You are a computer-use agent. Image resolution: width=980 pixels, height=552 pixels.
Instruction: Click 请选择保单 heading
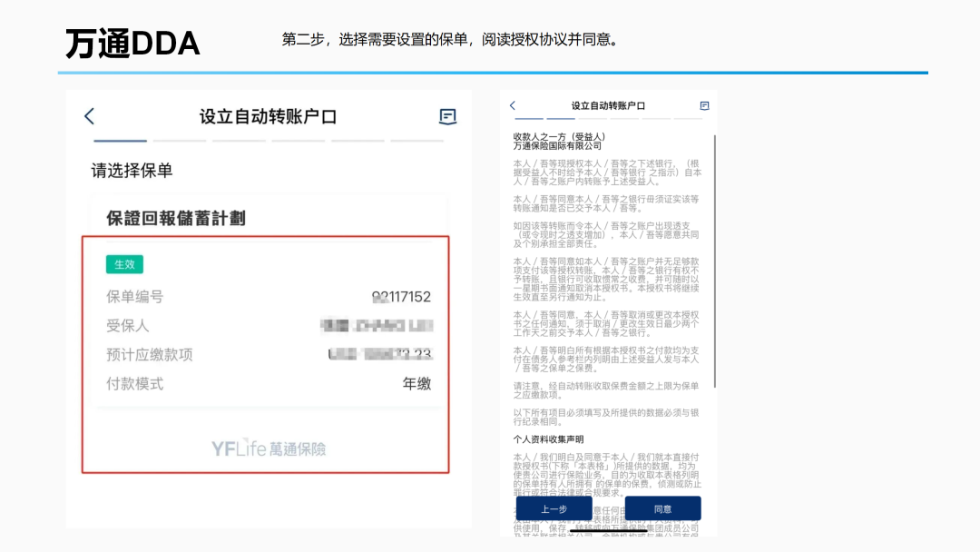(132, 171)
